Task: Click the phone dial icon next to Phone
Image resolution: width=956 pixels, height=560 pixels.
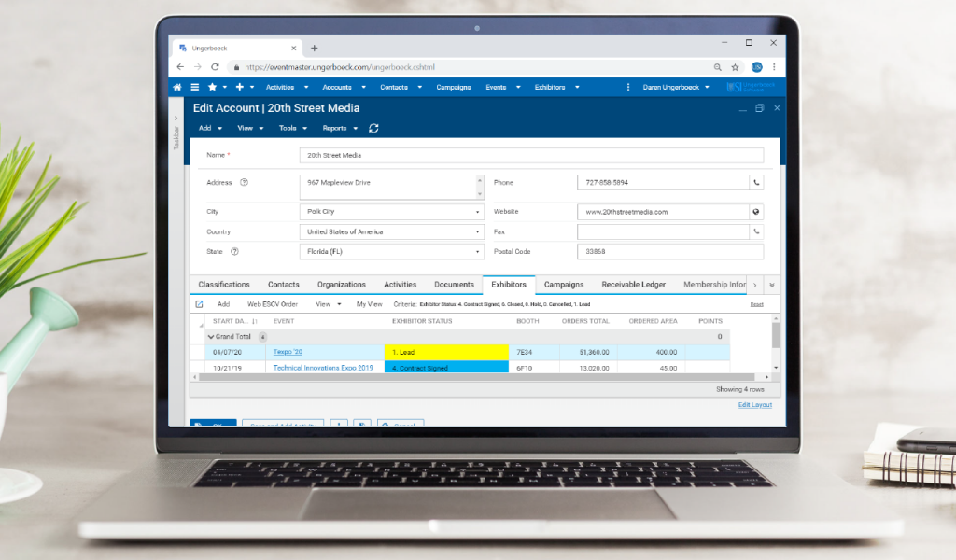Action: (756, 183)
